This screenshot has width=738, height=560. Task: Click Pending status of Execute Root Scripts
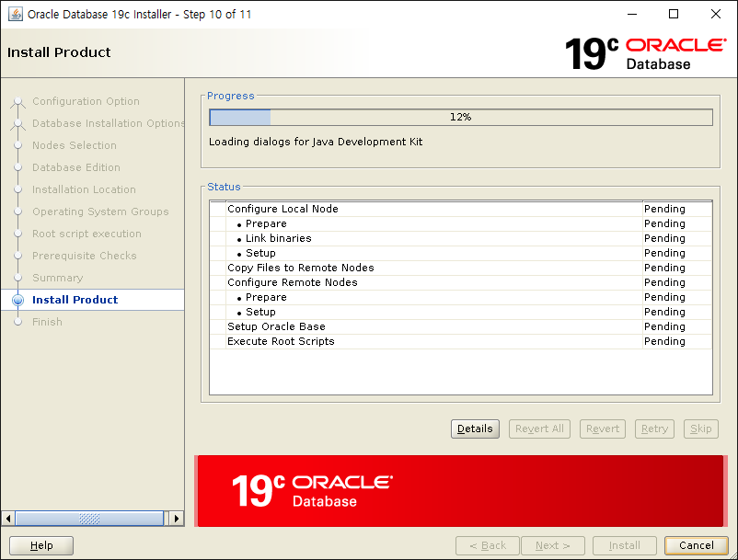coord(664,341)
